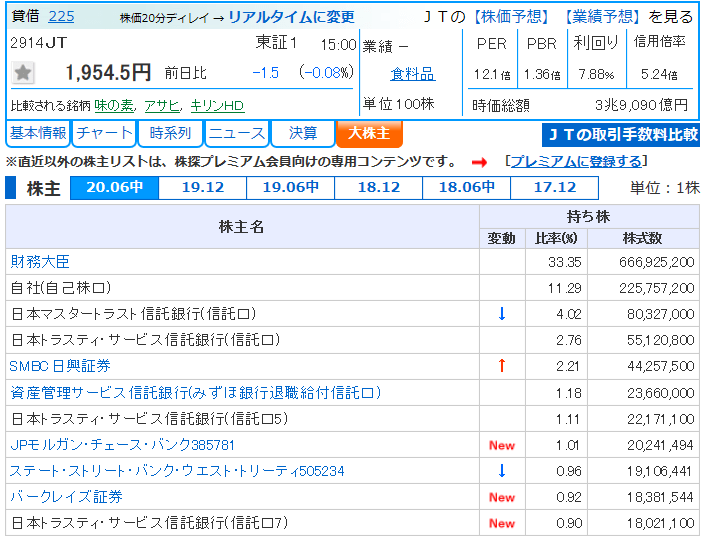705x541 pixels.
Task: Click New badge in 信託口7 row
Action: (502, 523)
